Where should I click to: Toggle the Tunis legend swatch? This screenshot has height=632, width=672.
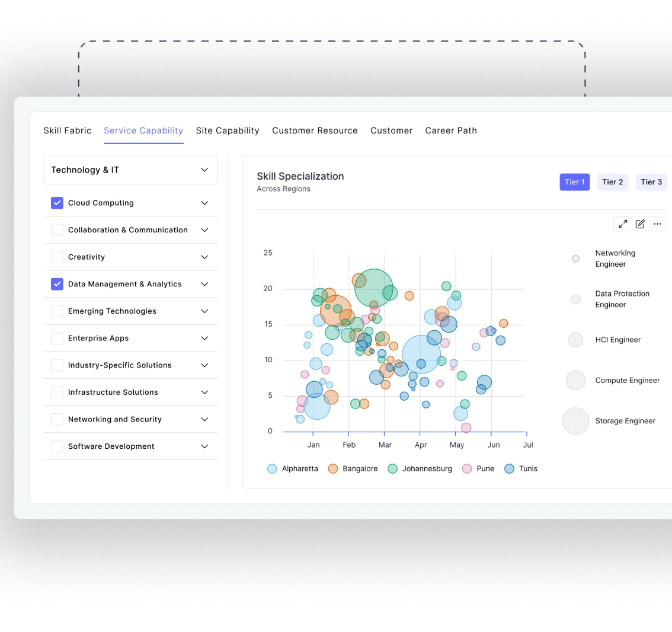click(509, 468)
